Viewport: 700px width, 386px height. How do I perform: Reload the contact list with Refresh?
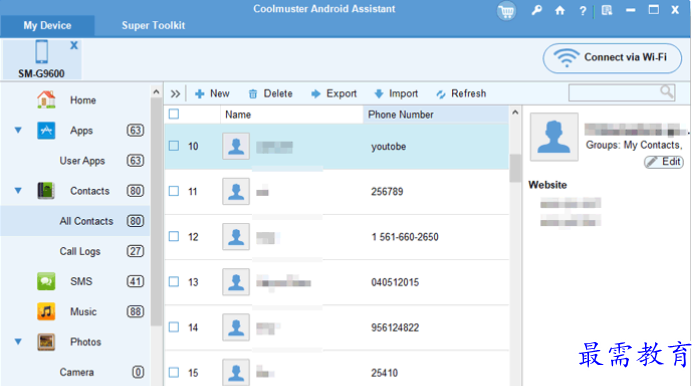(461, 94)
